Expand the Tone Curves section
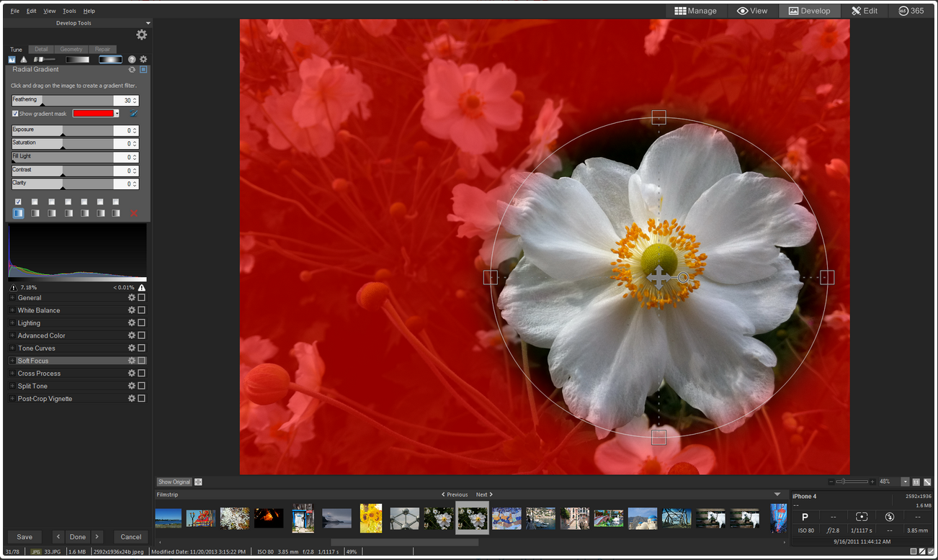Viewport: 938px width, 560px height. click(x=12, y=348)
